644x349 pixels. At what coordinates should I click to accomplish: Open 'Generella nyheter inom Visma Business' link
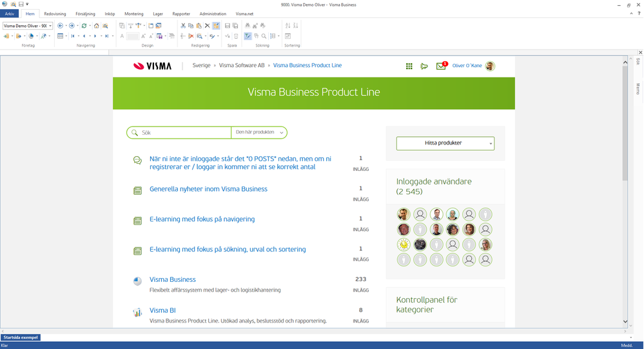(208, 189)
